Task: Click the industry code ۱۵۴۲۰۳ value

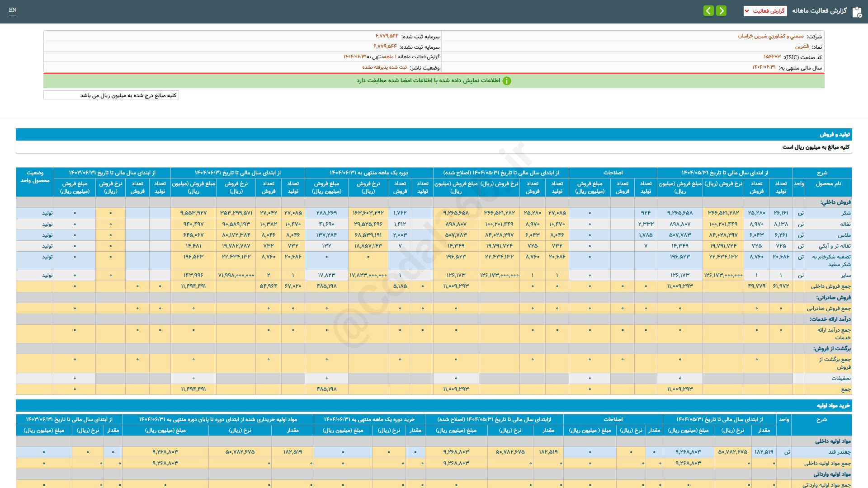Action: (x=772, y=57)
